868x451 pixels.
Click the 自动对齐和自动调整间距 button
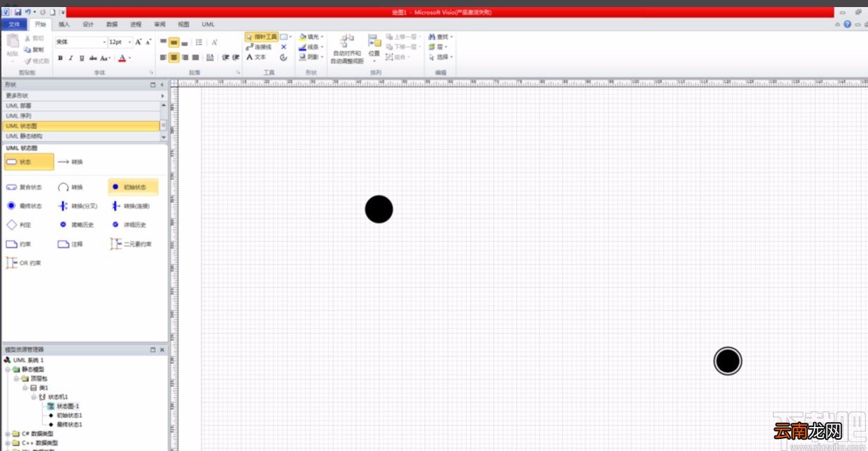click(x=347, y=48)
